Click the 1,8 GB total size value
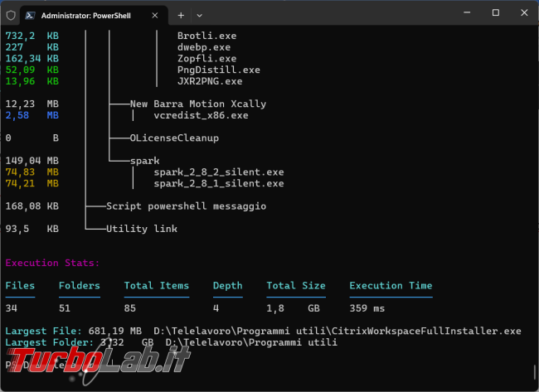 point(293,308)
